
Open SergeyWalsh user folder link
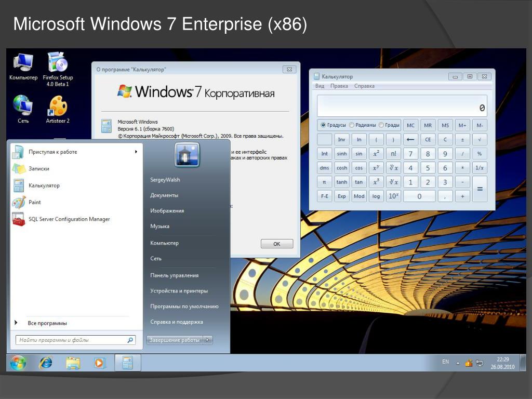coord(165,179)
